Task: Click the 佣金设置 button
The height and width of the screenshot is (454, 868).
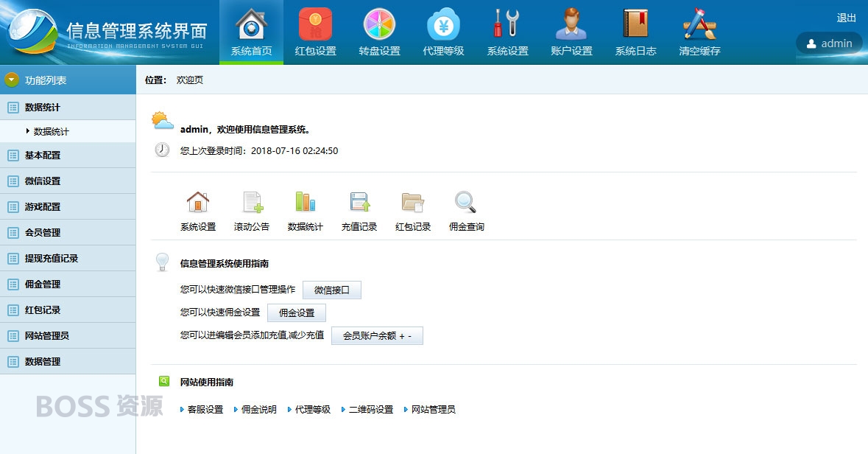Action: tap(296, 312)
